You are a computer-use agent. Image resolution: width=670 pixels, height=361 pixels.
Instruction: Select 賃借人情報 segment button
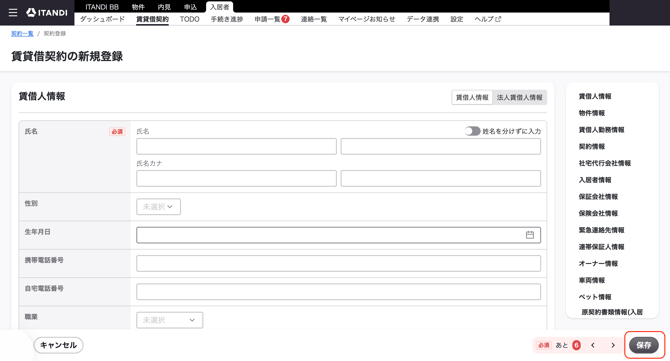(x=472, y=97)
